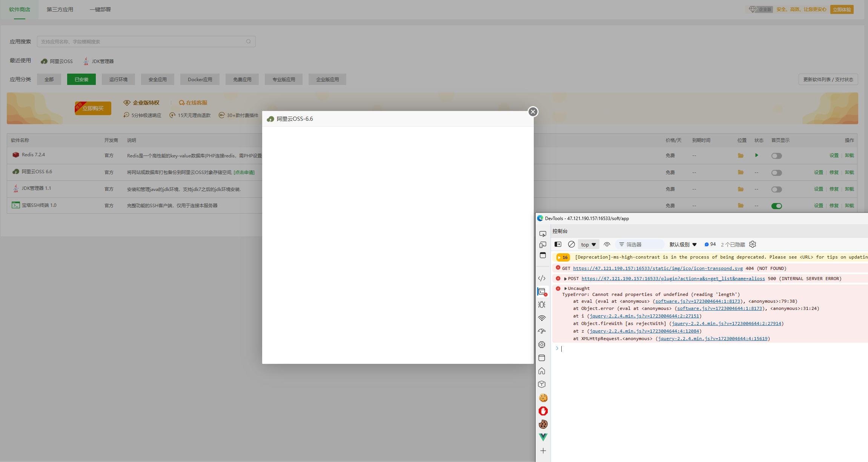Screen dimensions: 868x462
Task: Open the Console panel icon in DevTools sidebar
Action: coord(542,292)
